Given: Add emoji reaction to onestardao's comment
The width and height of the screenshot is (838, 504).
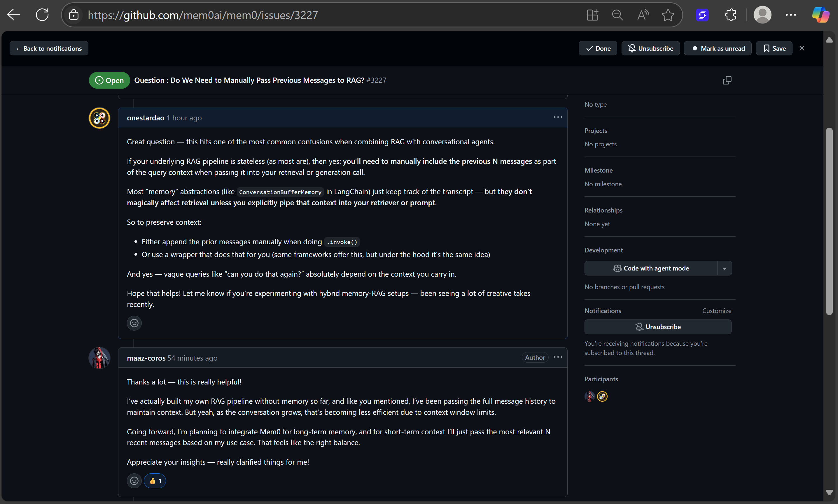Looking at the screenshot, I should (x=134, y=323).
